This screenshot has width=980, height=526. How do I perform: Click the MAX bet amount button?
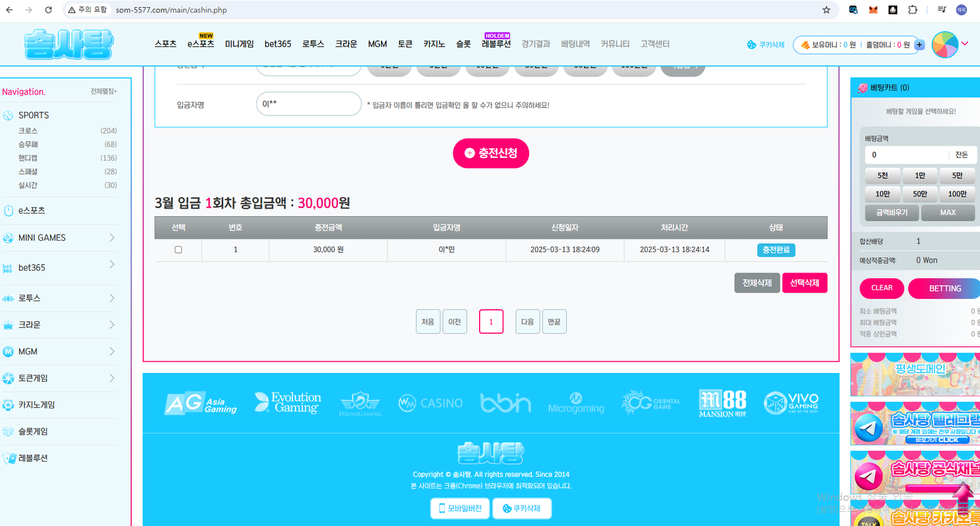coord(948,212)
